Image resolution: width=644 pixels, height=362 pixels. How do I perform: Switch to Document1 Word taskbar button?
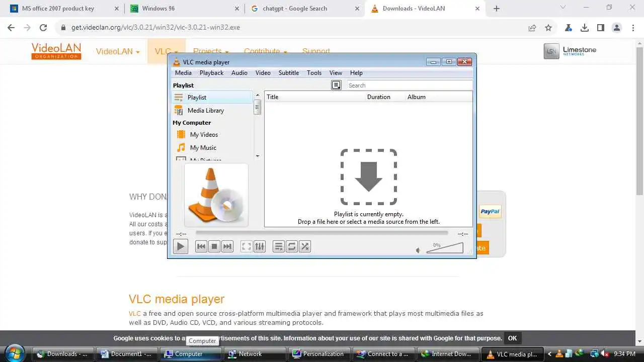[127, 354]
